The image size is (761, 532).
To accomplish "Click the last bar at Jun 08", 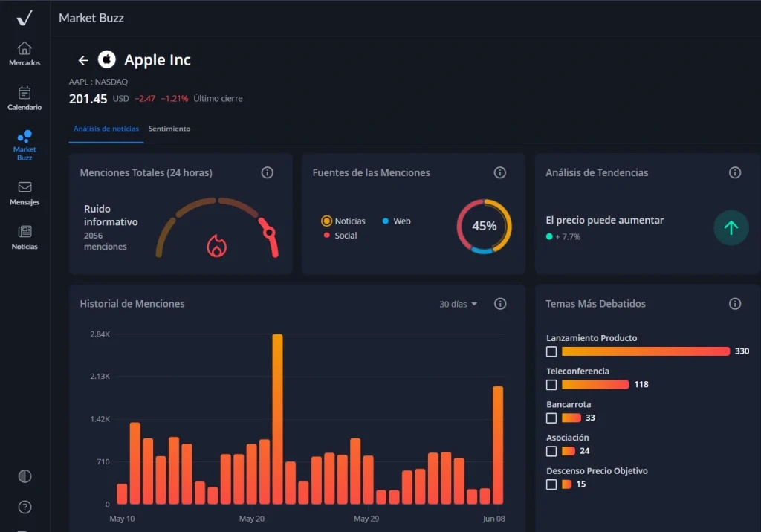I will click(498, 445).
